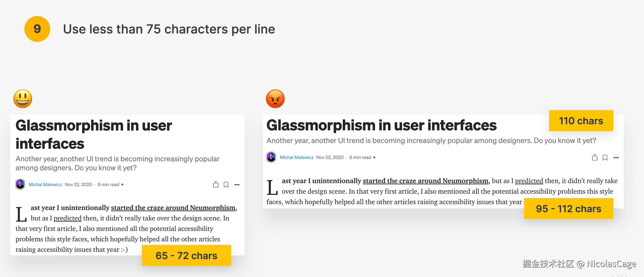Click the angry red emoji

pos(275,99)
